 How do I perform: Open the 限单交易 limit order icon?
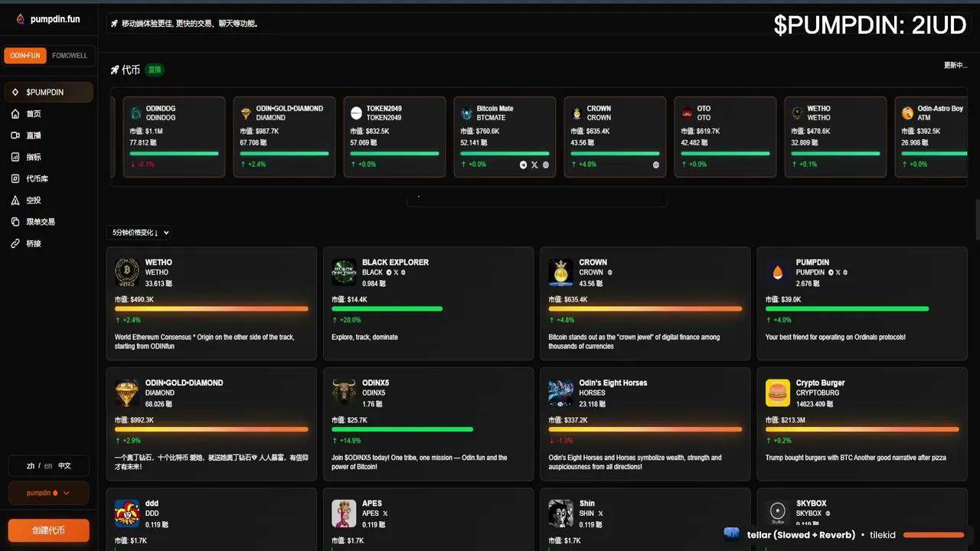15,222
